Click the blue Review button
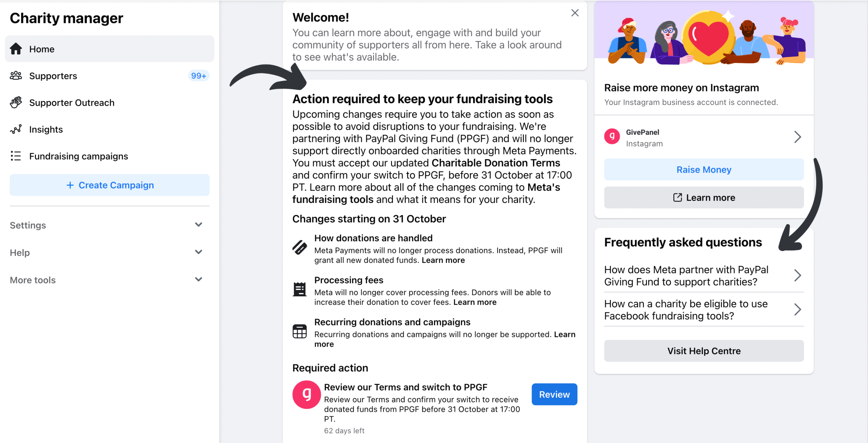 (554, 394)
